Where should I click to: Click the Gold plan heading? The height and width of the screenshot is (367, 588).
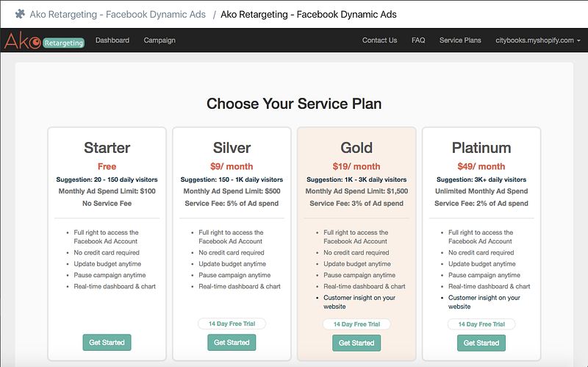pyautogui.click(x=356, y=148)
